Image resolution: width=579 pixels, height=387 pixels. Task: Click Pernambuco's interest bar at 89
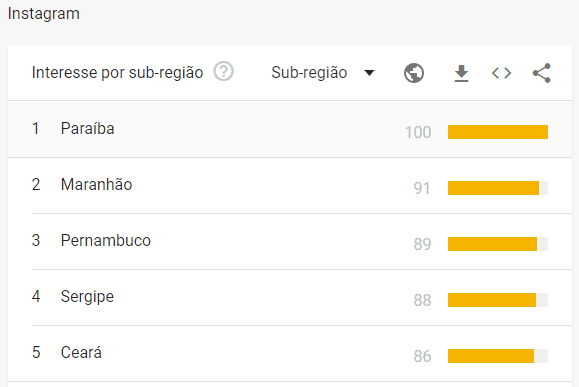[x=492, y=244]
